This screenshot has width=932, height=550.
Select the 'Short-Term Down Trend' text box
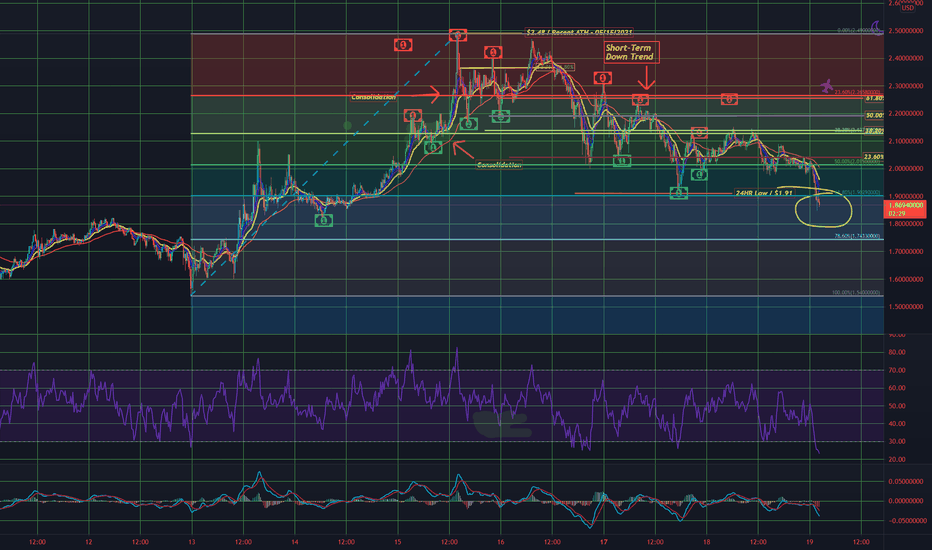[x=630, y=52]
